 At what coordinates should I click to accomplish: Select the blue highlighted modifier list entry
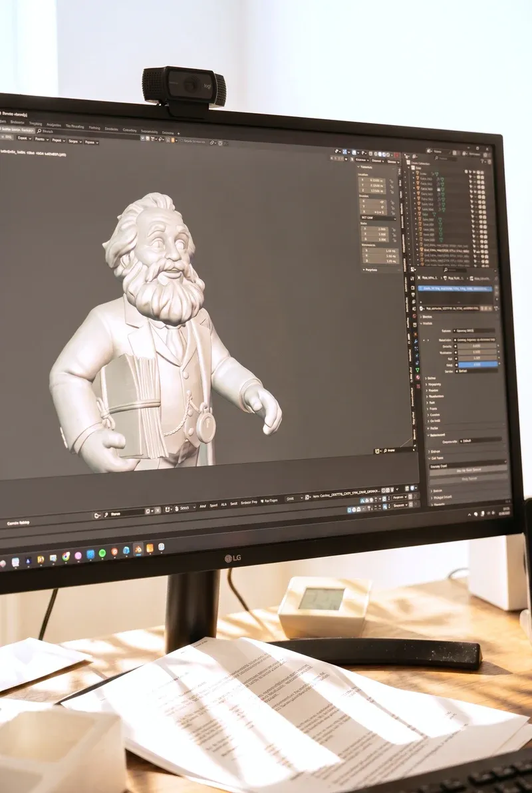click(x=455, y=289)
